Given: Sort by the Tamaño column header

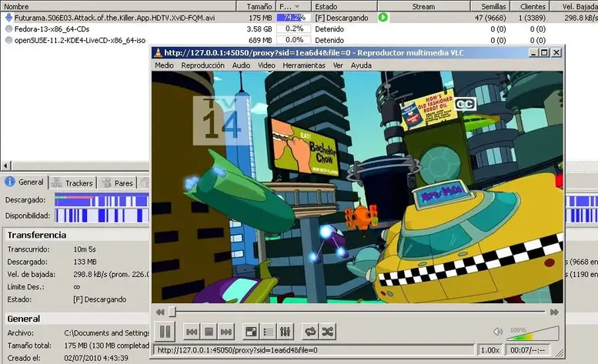Looking at the screenshot, I should click(256, 6).
